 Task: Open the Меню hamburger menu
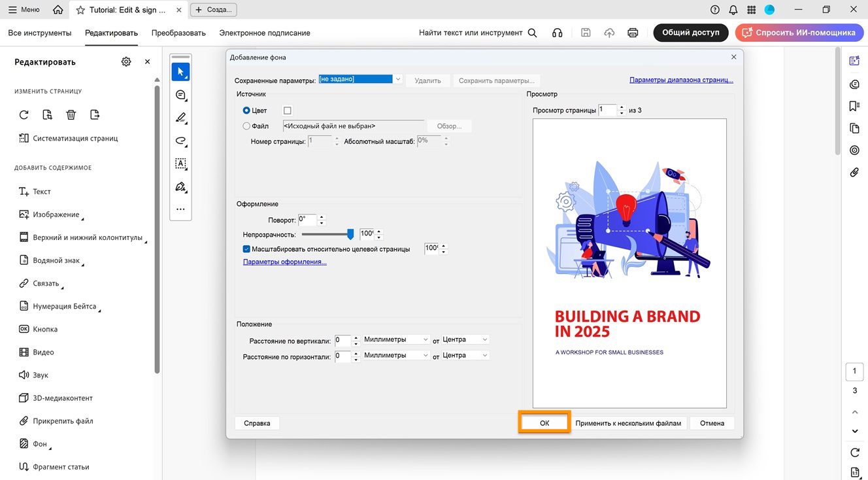point(24,10)
